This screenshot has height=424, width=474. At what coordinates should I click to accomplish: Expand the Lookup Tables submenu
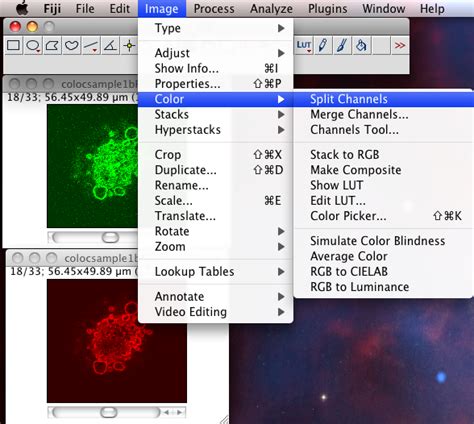[216, 271]
